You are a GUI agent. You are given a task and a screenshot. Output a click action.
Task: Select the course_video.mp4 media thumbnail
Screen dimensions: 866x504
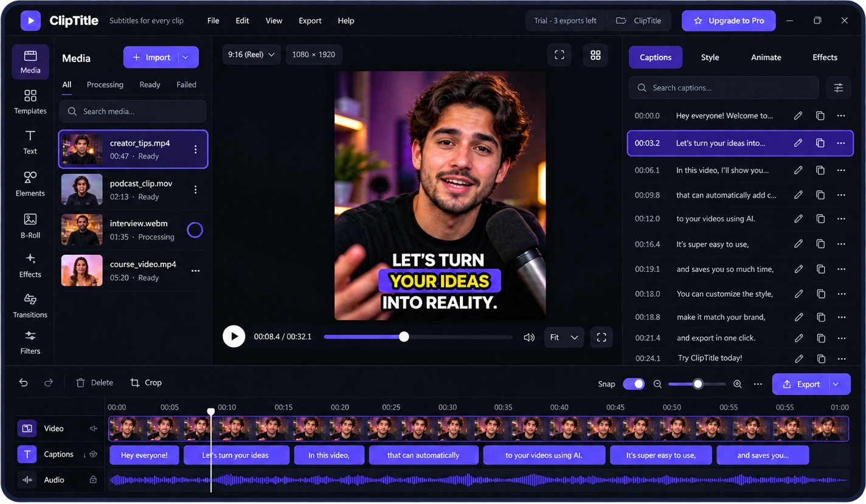[81, 271]
